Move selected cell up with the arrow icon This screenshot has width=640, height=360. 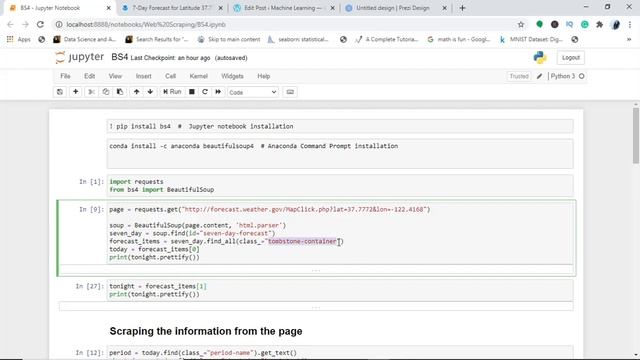pos(136,92)
